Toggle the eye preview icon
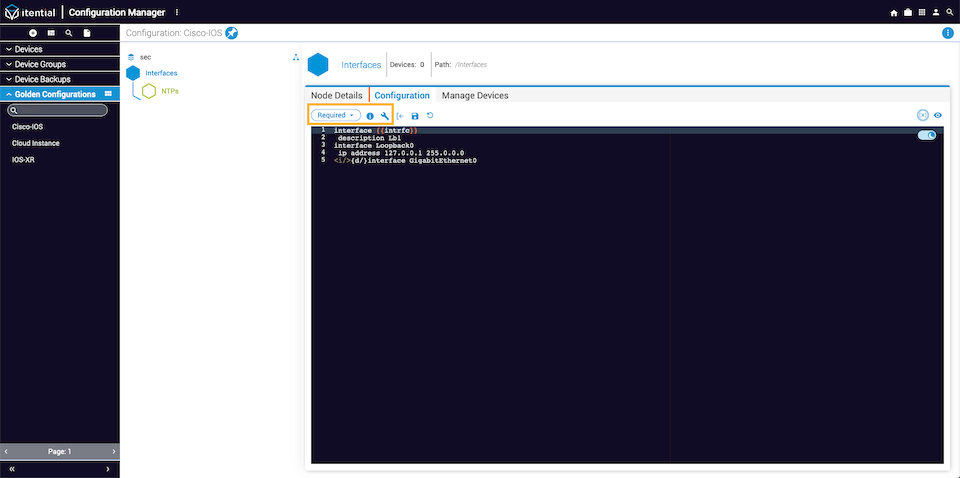Image resolution: width=960 pixels, height=478 pixels. tap(937, 115)
